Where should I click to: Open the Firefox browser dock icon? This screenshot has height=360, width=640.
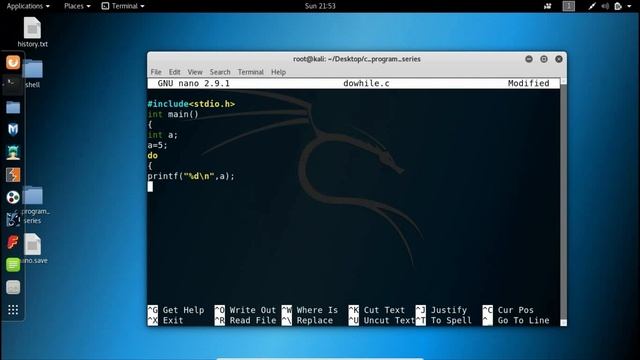pos(13,62)
